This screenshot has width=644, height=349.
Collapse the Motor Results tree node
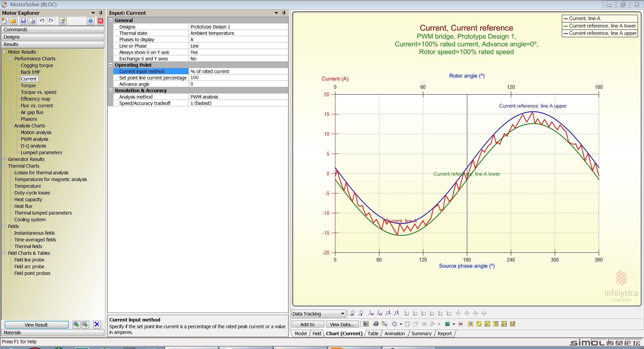pyautogui.click(x=4, y=52)
